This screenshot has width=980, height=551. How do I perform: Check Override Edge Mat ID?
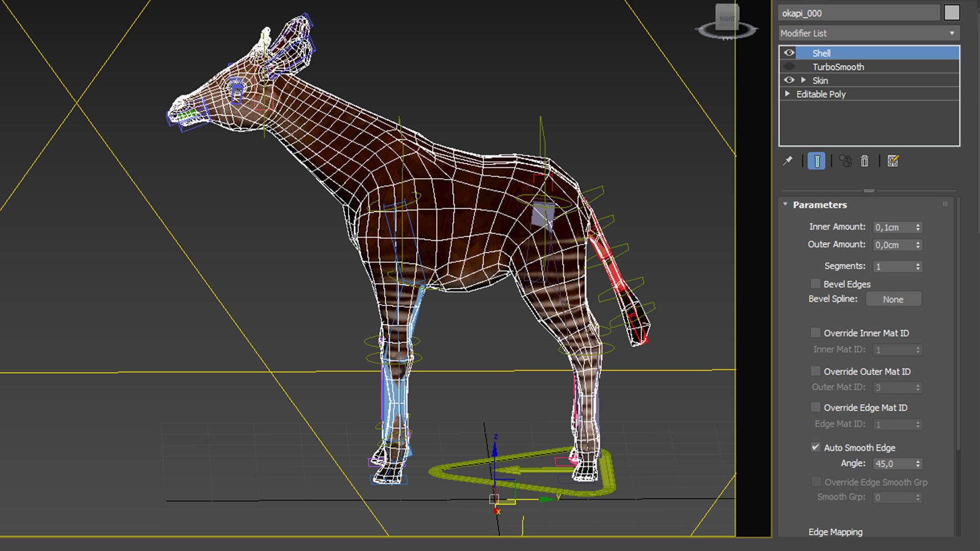point(816,407)
